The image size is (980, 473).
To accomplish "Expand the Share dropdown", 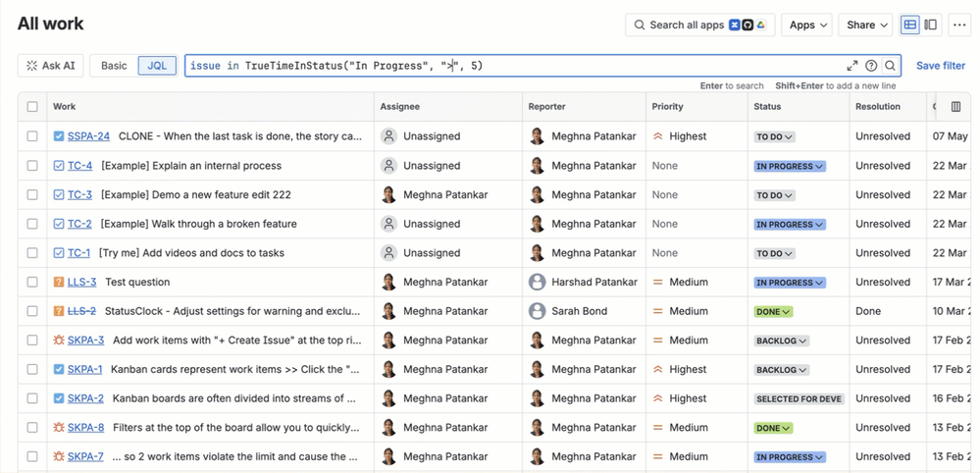I will 865,25.
